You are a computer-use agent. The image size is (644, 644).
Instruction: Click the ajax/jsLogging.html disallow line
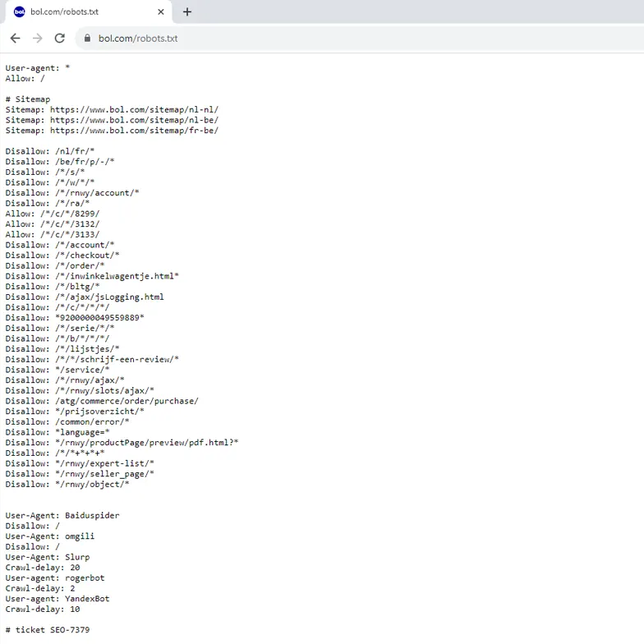click(x=85, y=297)
